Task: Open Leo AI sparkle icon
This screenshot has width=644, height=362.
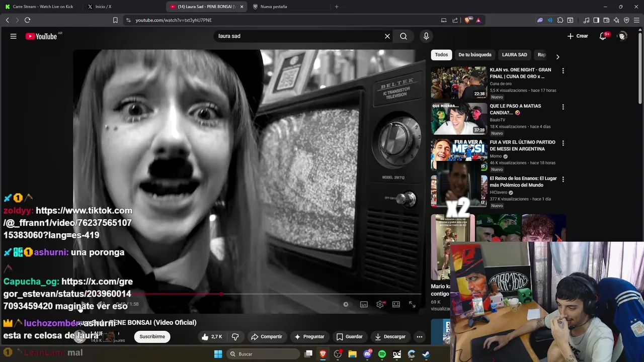Action: [x=616, y=20]
